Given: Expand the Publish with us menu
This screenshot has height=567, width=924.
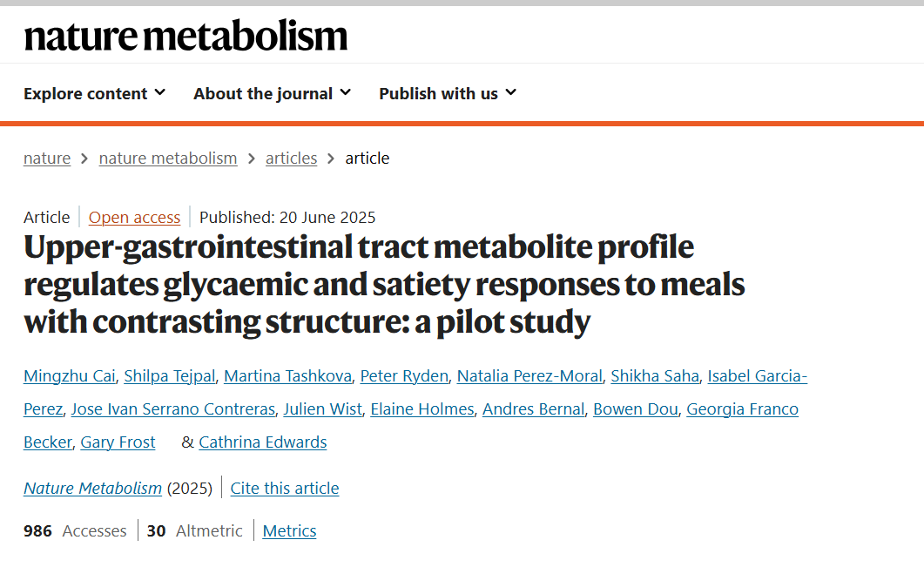Looking at the screenshot, I should click(448, 93).
